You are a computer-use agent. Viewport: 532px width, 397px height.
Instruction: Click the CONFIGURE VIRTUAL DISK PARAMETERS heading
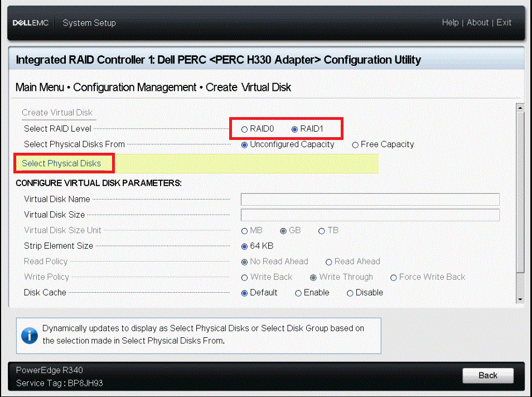99,183
